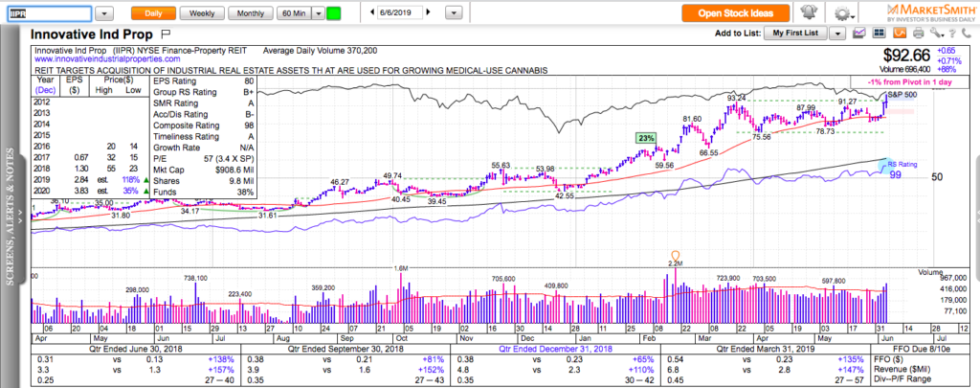Open the earnings marker above 2.2M volume
Screen dimensions: 980x388
click(674, 256)
